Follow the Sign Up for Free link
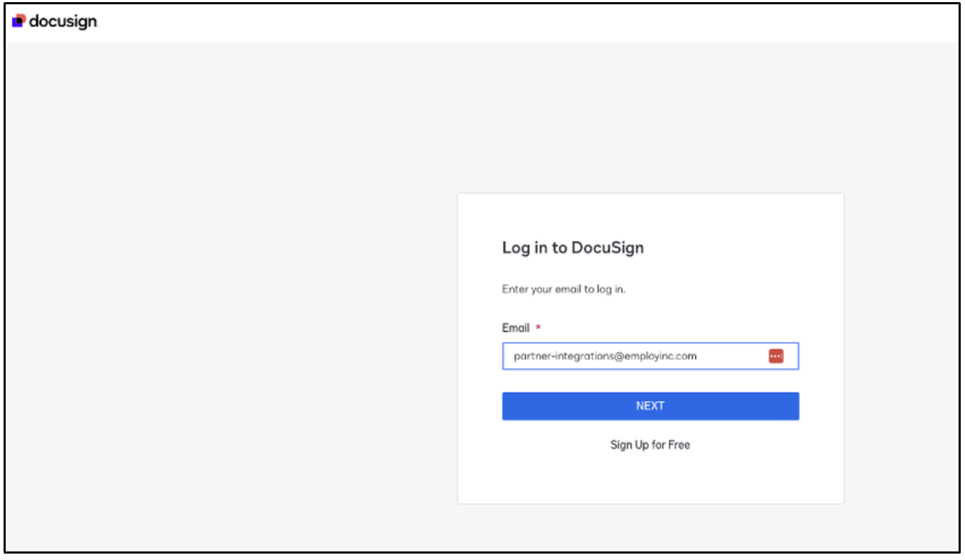 tap(651, 445)
